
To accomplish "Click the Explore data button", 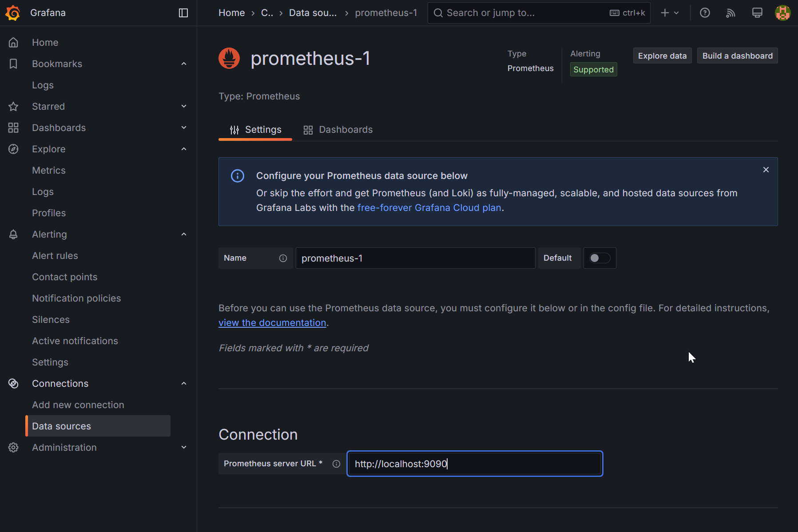I will [662, 56].
